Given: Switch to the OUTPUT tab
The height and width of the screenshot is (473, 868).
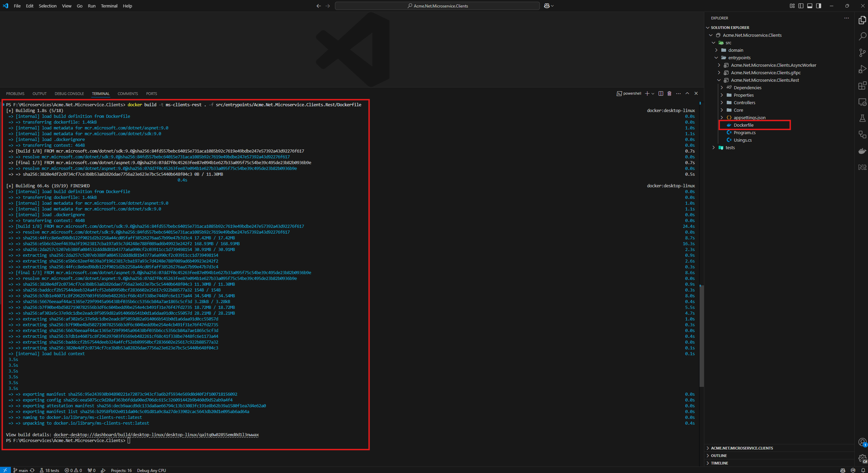Looking at the screenshot, I should pos(39,94).
